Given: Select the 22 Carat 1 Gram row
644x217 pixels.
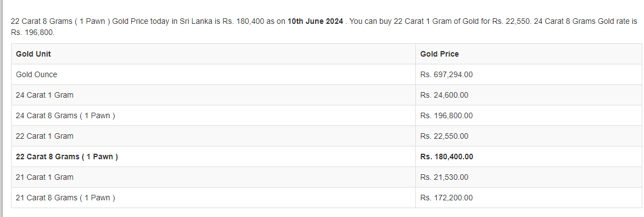Looking at the screenshot, I should coord(327,137).
